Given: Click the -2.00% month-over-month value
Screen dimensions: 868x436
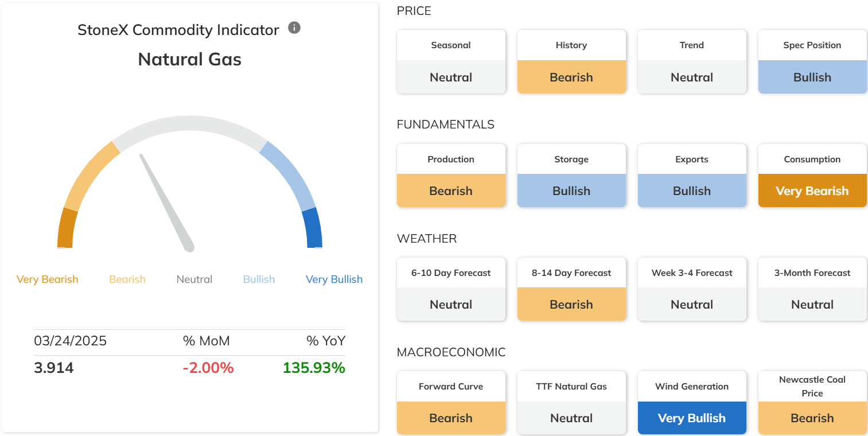Looking at the screenshot, I should tap(208, 368).
